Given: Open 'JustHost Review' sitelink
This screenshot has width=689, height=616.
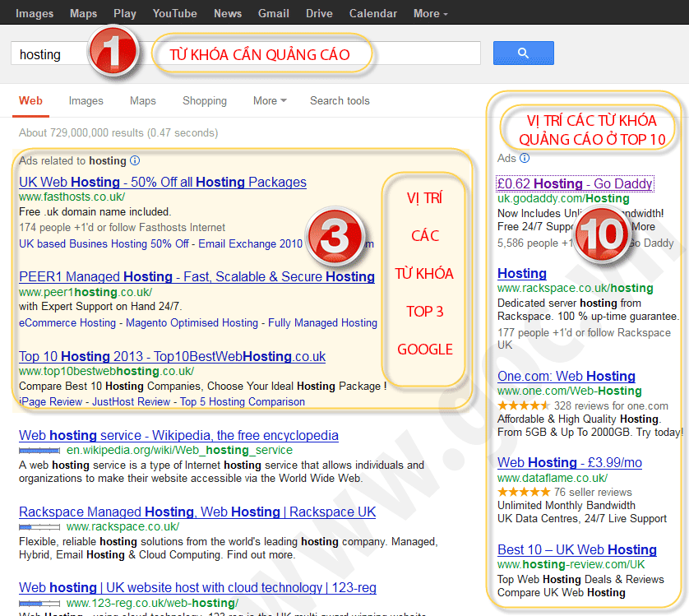Looking at the screenshot, I should coord(131,401).
